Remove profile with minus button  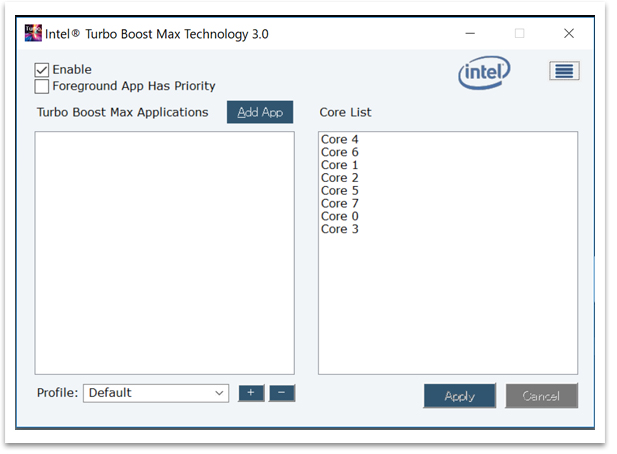pyautogui.click(x=282, y=393)
